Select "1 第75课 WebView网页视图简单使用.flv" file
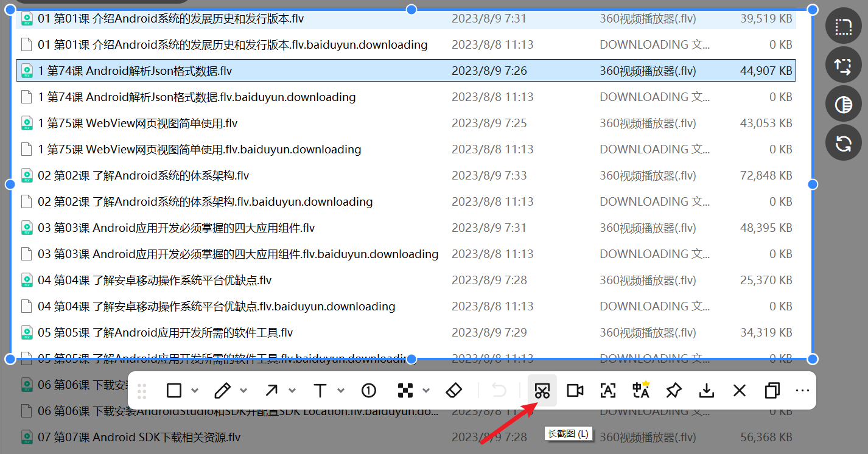Viewport: 868px width, 454px height. (138, 123)
